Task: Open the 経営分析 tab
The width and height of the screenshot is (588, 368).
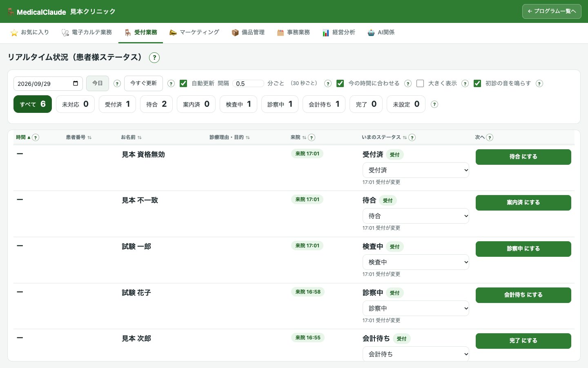Action: point(339,32)
